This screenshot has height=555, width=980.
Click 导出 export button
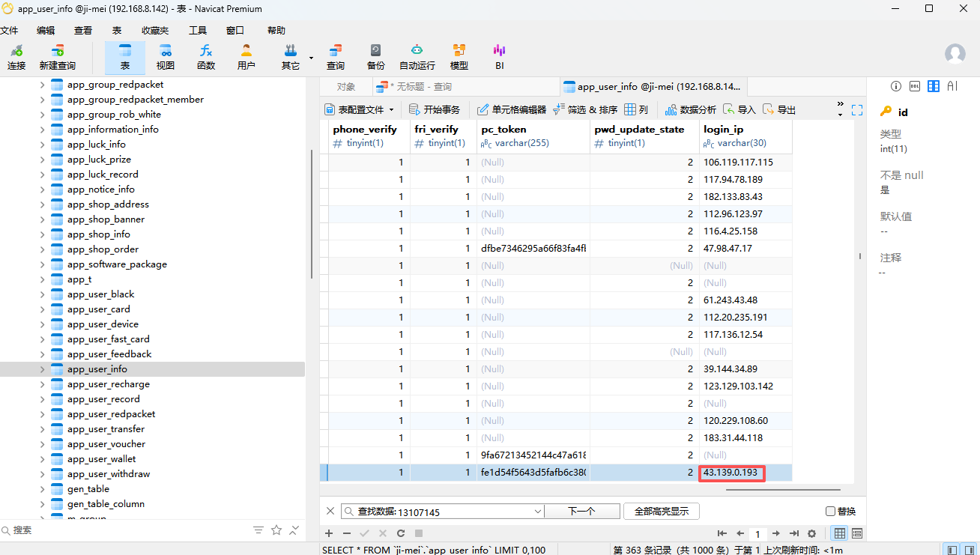pyautogui.click(x=779, y=109)
